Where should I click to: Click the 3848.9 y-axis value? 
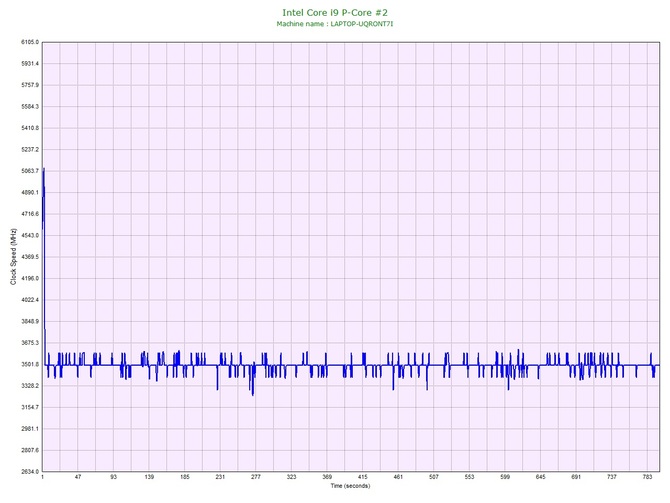coord(30,321)
